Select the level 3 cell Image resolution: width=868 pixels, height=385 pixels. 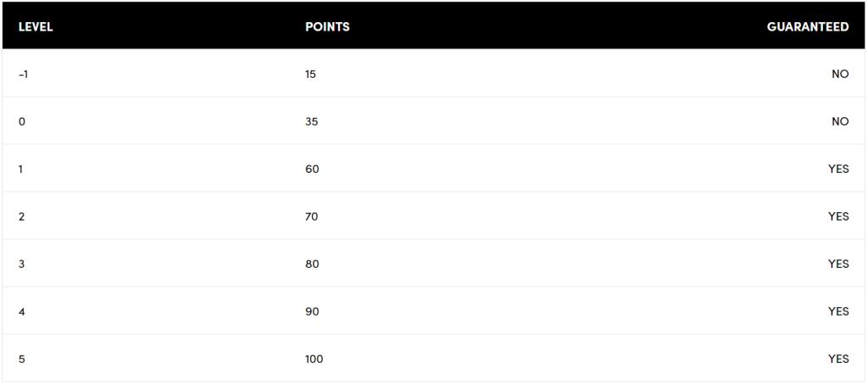pos(22,265)
